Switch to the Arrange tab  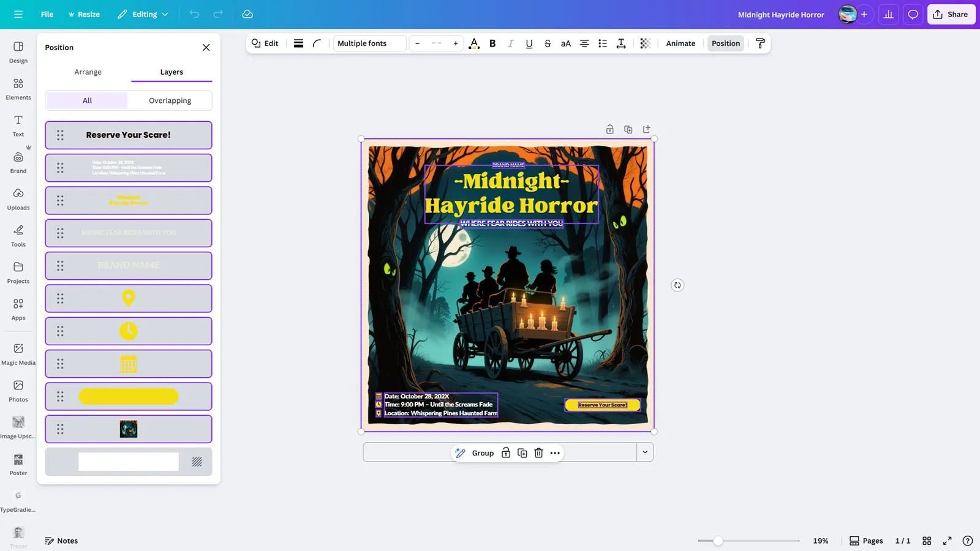pyautogui.click(x=88, y=72)
